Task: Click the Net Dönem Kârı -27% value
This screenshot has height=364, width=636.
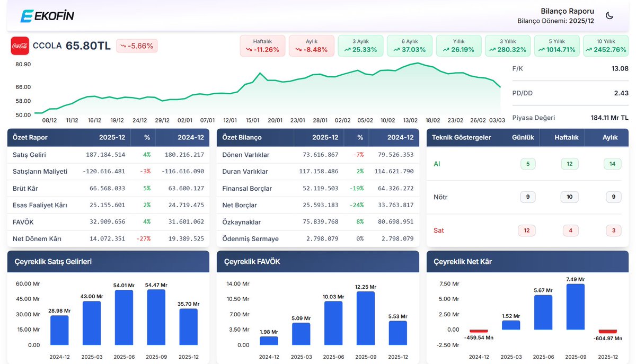Action: (143, 239)
